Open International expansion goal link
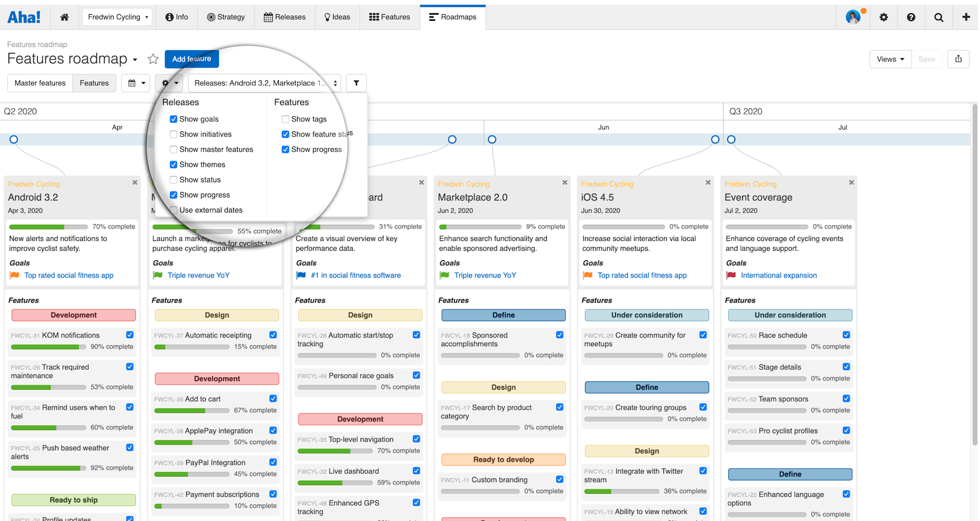 coord(779,275)
